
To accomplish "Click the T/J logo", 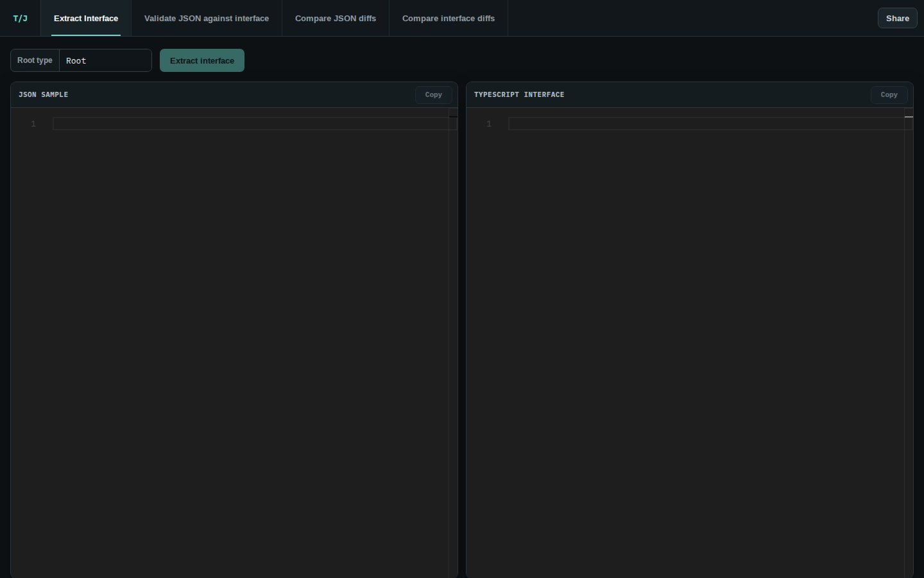I will click(20, 18).
